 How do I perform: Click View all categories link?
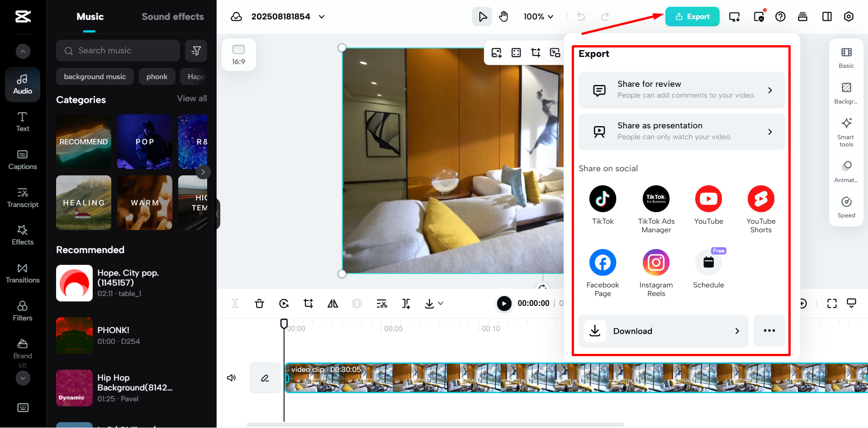tap(192, 99)
